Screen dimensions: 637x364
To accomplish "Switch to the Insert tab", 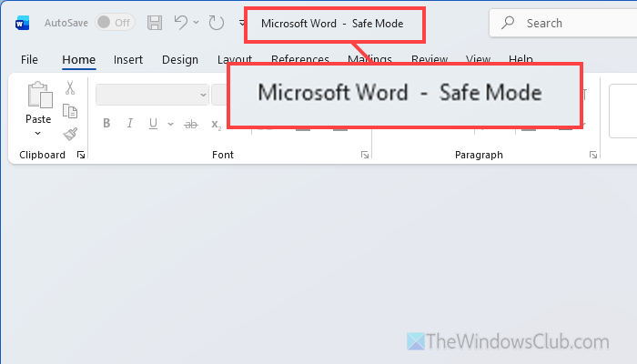I will 128,60.
